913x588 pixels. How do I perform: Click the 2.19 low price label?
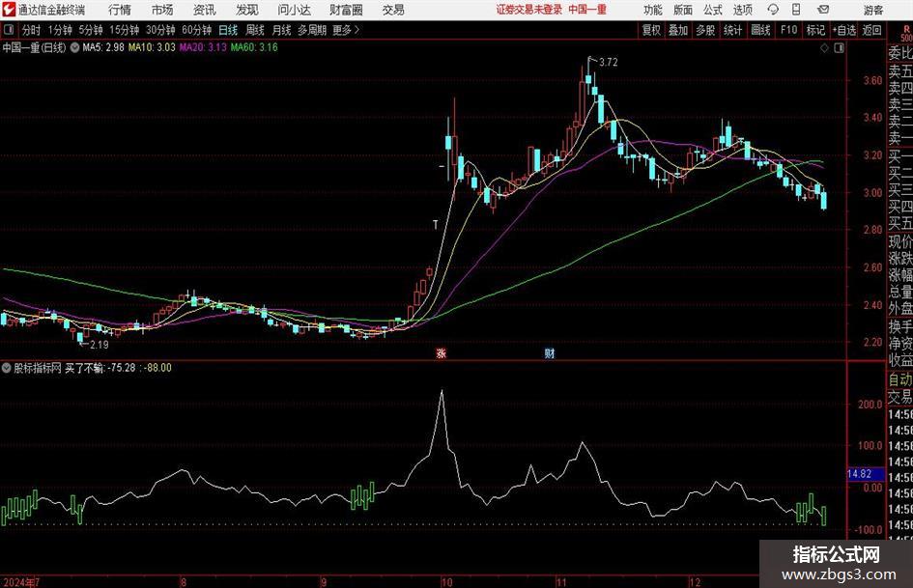coord(99,345)
